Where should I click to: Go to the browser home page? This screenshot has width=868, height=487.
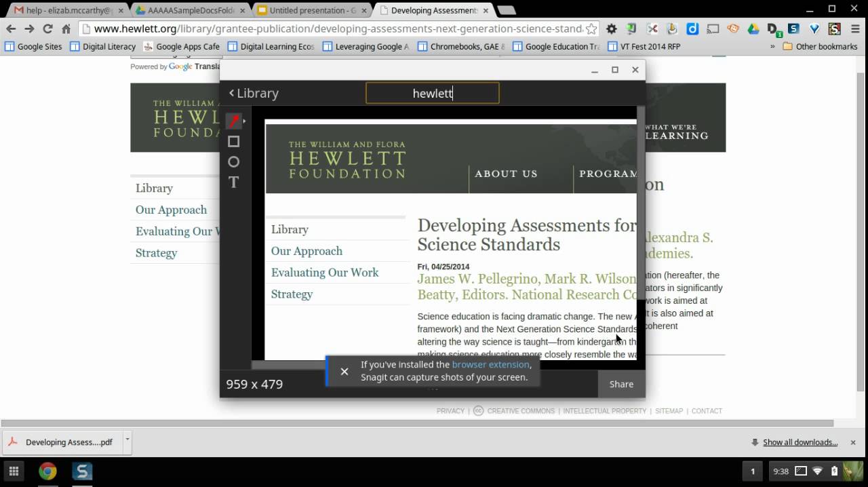66,28
